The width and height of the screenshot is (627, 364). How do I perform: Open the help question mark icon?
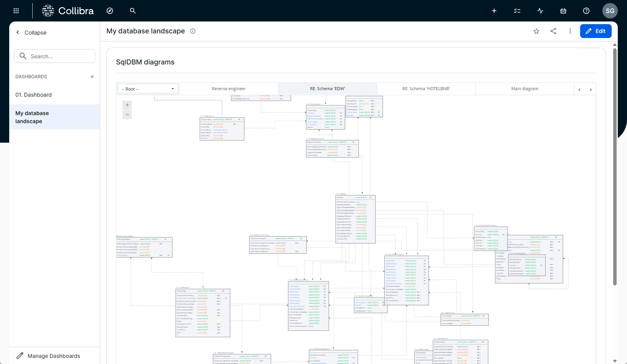click(x=586, y=11)
